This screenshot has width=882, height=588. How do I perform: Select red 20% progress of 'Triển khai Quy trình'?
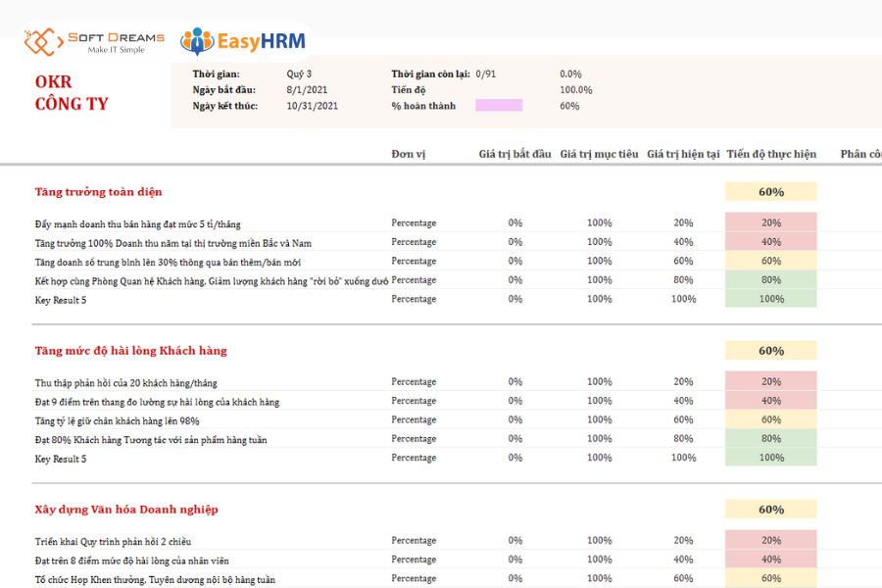coord(770,540)
